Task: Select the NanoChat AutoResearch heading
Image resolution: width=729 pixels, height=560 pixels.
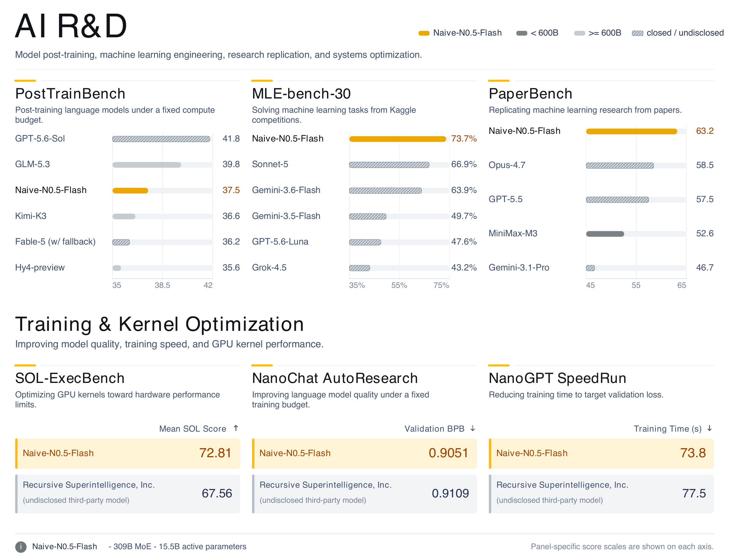Action: pos(335,378)
